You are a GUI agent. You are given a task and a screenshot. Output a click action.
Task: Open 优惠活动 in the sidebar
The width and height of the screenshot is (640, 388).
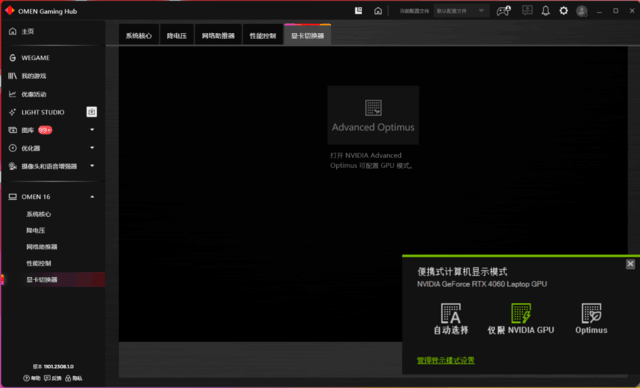tap(27, 94)
